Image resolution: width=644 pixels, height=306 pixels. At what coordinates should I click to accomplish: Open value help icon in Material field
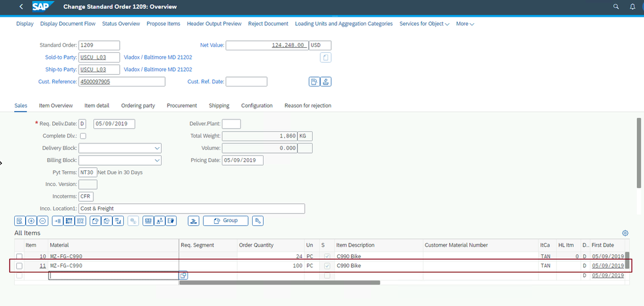click(x=183, y=276)
